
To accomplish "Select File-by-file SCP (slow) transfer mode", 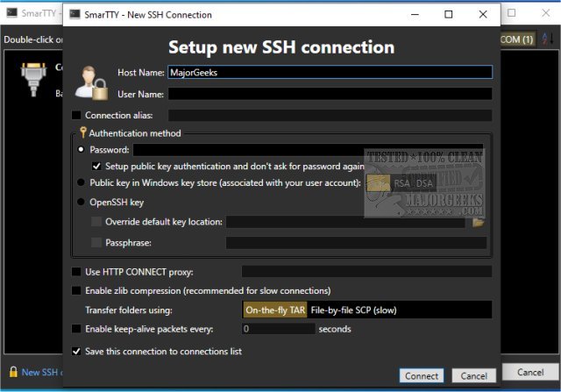I will 353,310.
